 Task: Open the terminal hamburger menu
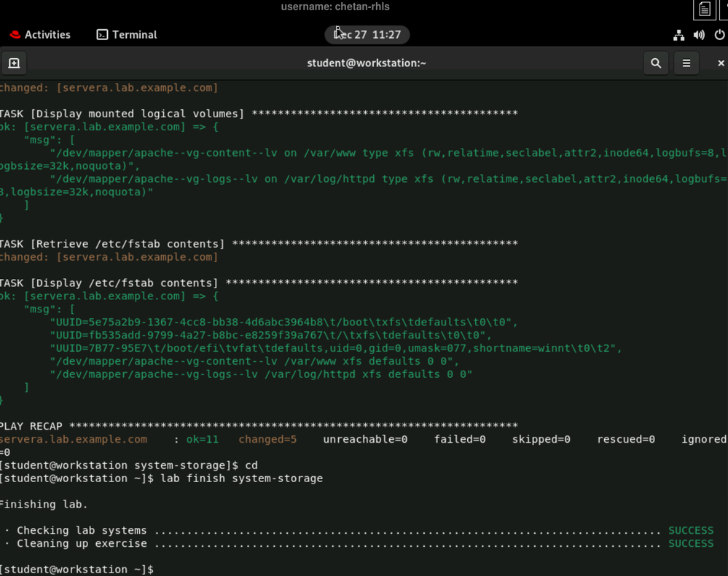pos(686,63)
